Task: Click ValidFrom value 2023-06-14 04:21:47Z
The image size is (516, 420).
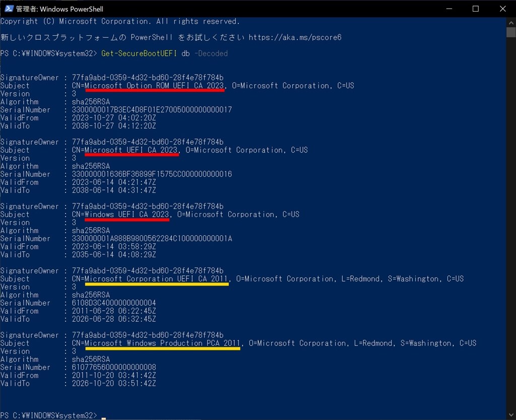Action: pyautogui.click(x=114, y=182)
